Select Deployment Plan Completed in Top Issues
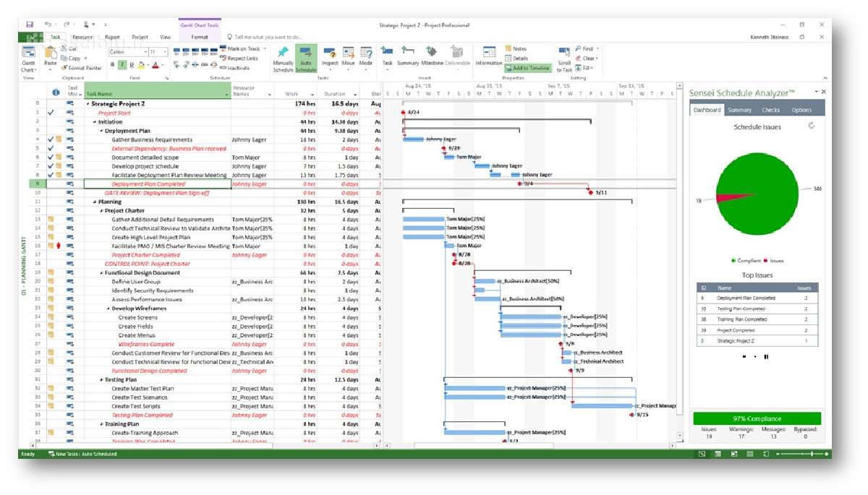Image resolution: width=868 pixels, height=495 pixels. pyautogui.click(x=757, y=298)
